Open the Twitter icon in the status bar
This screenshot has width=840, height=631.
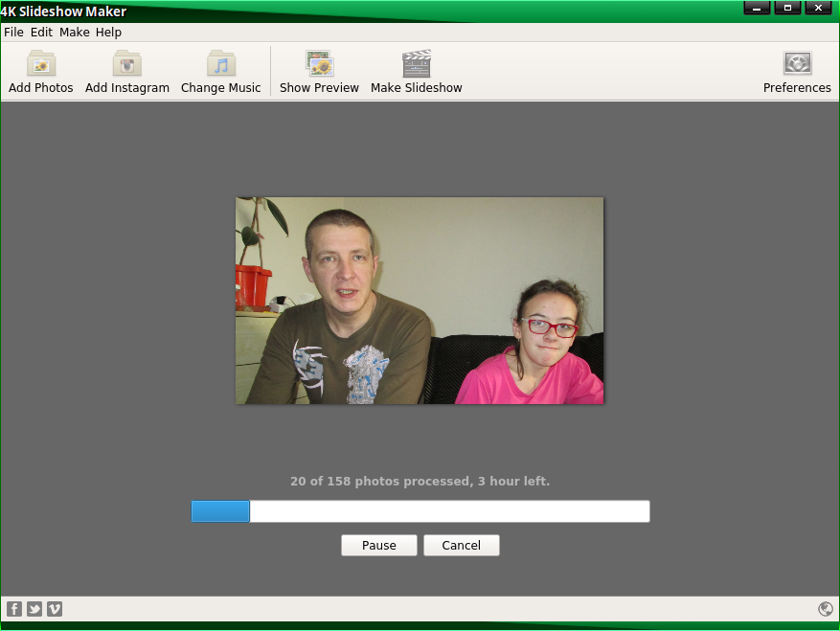pyautogui.click(x=34, y=609)
